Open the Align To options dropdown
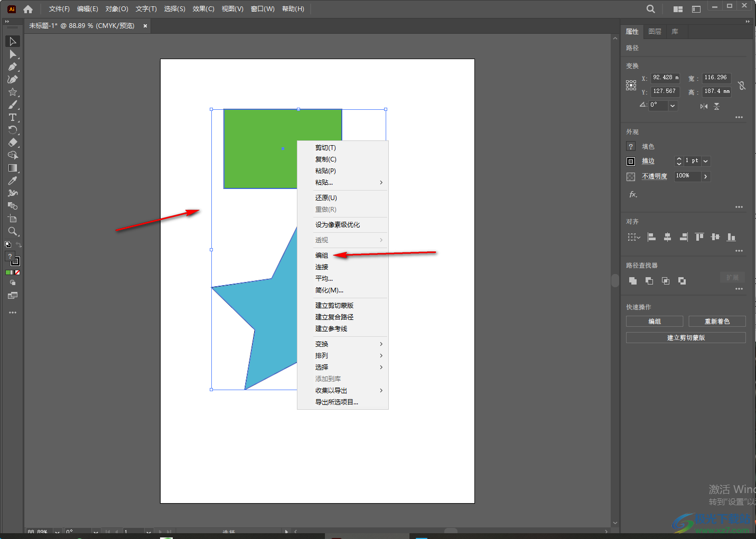Image resolution: width=756 pixels, height=539 pixels. 633,237
